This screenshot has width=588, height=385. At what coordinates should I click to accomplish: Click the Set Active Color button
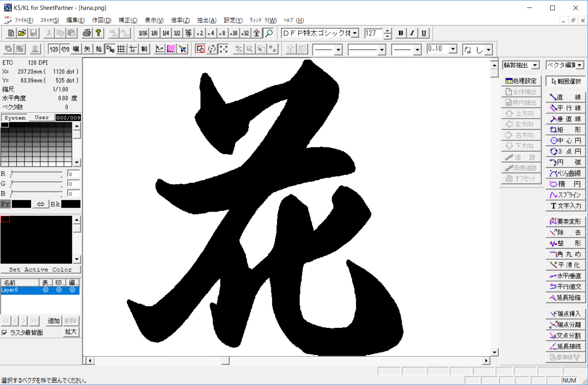click(x=40, y=270)
